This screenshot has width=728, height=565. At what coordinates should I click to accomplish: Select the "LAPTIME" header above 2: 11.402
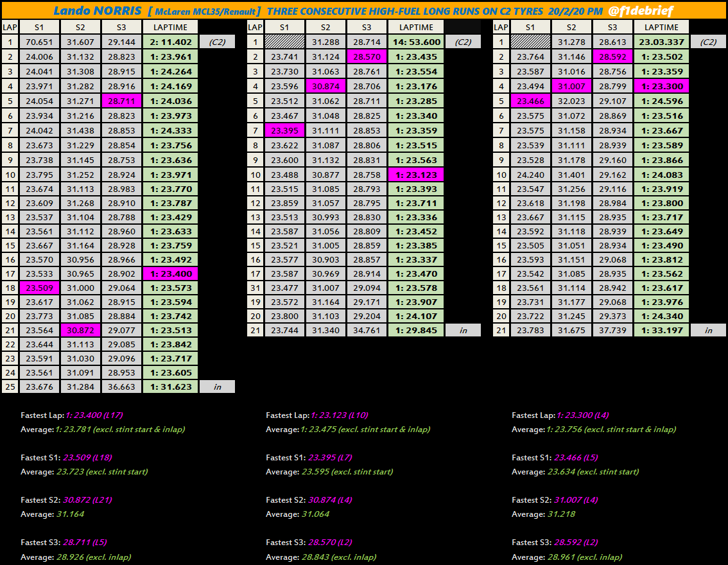[x=170, y=27]
